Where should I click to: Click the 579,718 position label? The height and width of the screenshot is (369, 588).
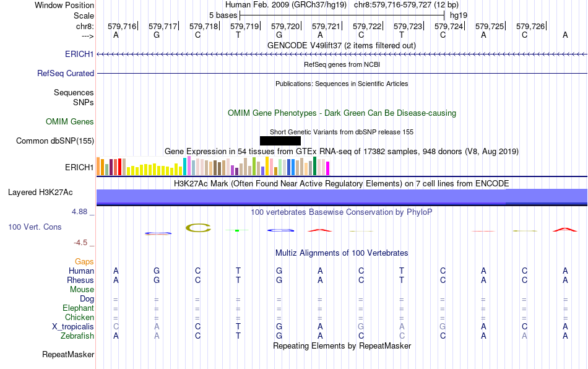(204, 26)
